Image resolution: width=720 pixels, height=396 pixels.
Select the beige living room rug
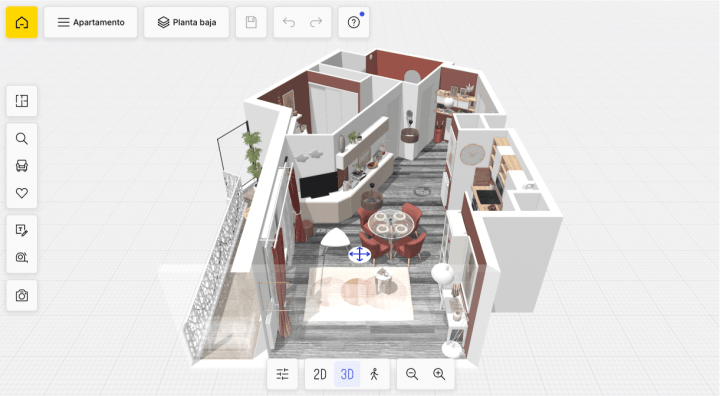[x=359, y=293]
